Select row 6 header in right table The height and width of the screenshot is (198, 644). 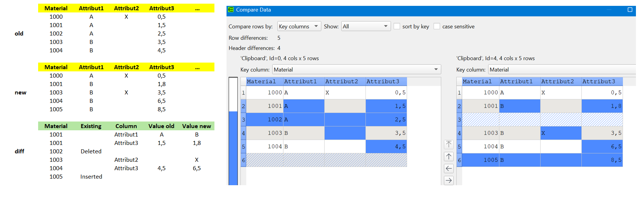pos(459,160)
